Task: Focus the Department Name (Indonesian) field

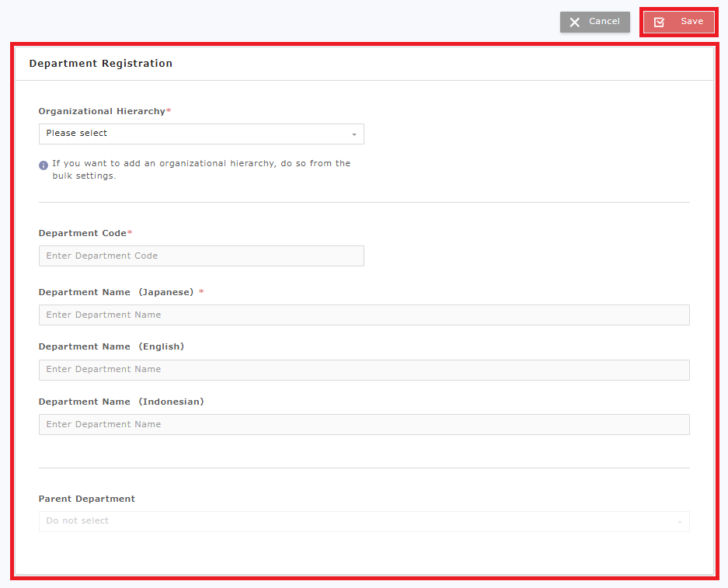Action: click(x=364, y=425)
